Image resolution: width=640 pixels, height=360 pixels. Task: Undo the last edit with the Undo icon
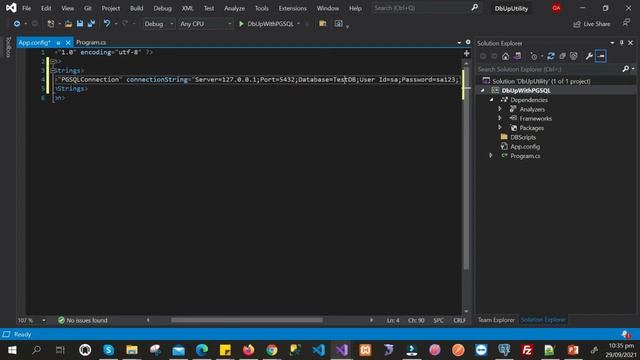[107, 24]
